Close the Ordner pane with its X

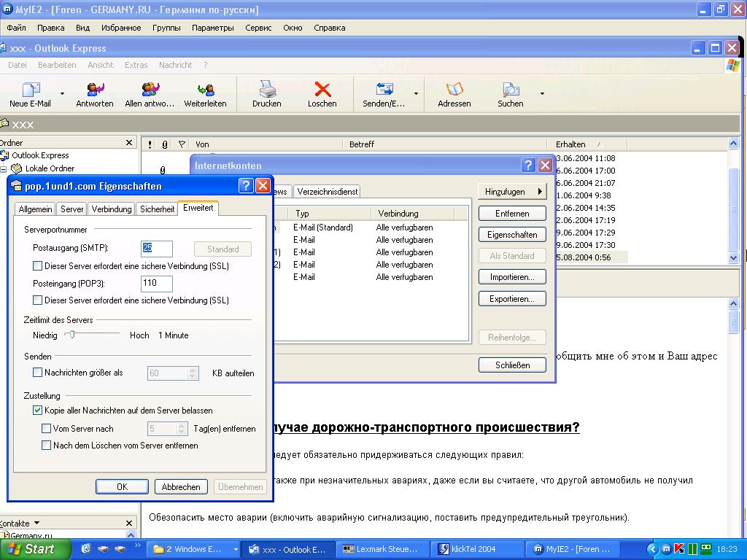click(x=128, y=142)
